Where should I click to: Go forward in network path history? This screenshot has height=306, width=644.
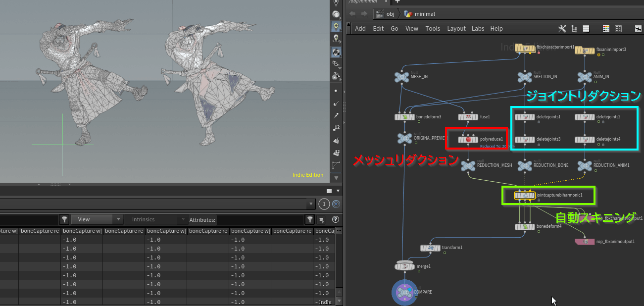[x=364, y=14]
